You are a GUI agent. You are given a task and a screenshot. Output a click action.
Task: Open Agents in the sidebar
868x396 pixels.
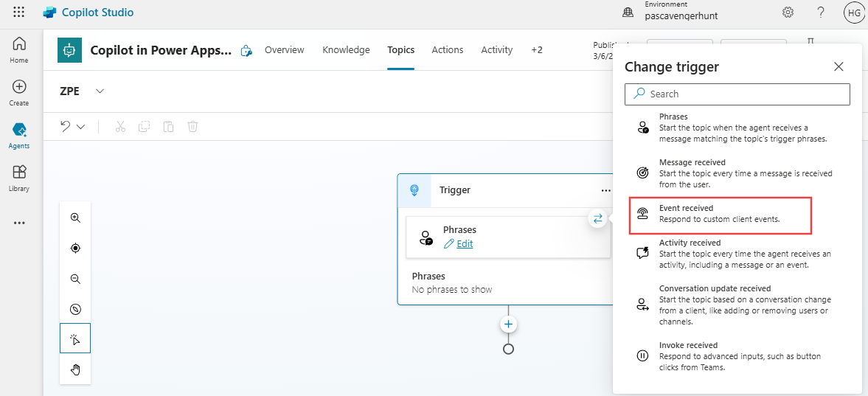19,136
